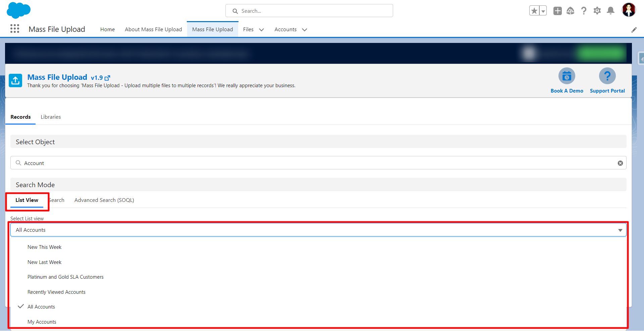Open the user profile avatar

tap(629, 10)
